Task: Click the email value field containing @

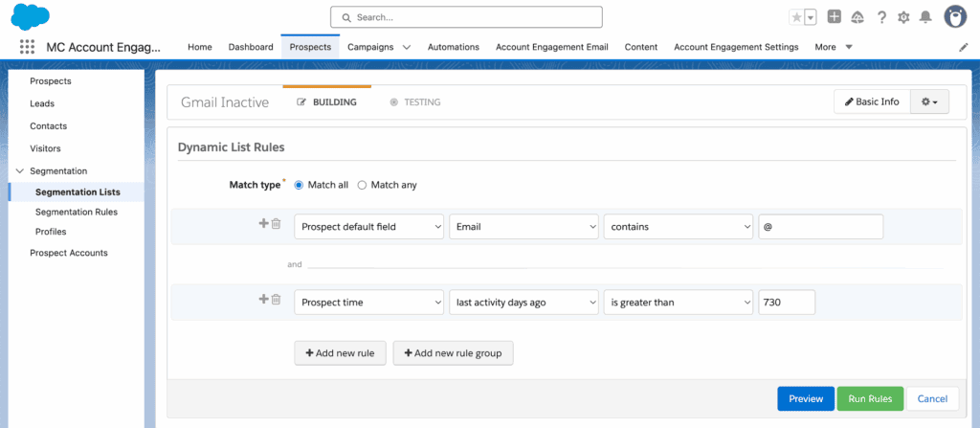Action: tap(820, 227)
